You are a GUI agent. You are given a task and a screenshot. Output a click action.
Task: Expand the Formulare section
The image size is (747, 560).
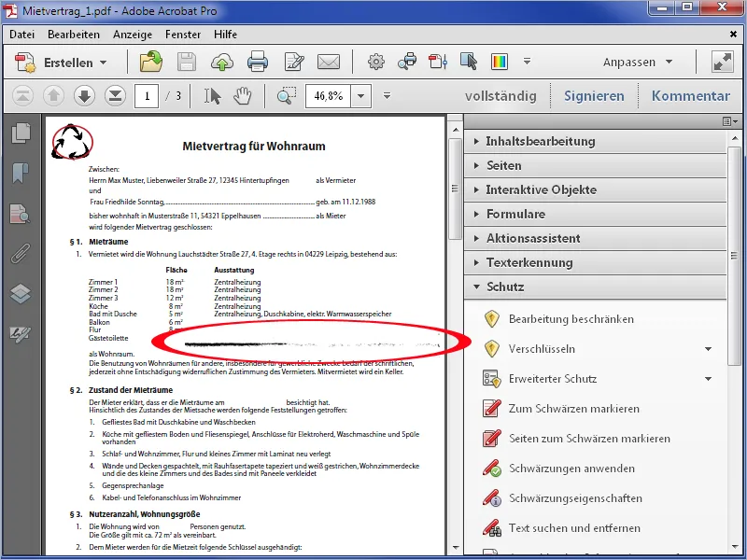595,215
